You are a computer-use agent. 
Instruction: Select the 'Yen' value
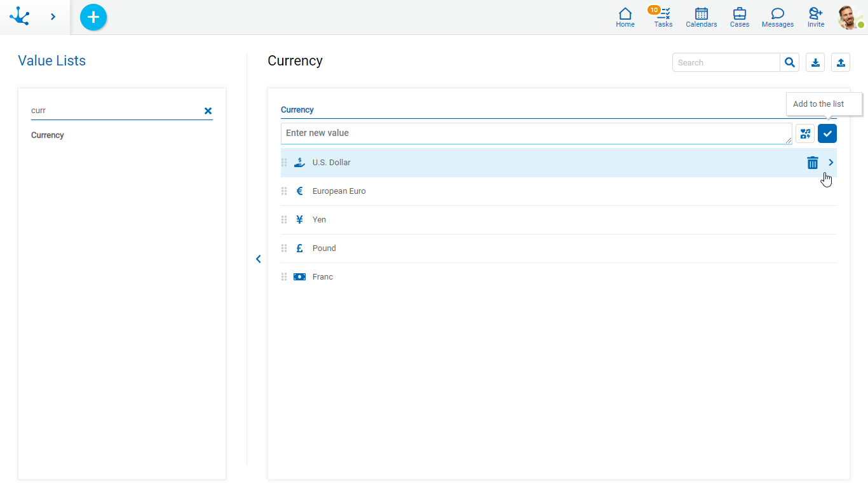(320, 220)
